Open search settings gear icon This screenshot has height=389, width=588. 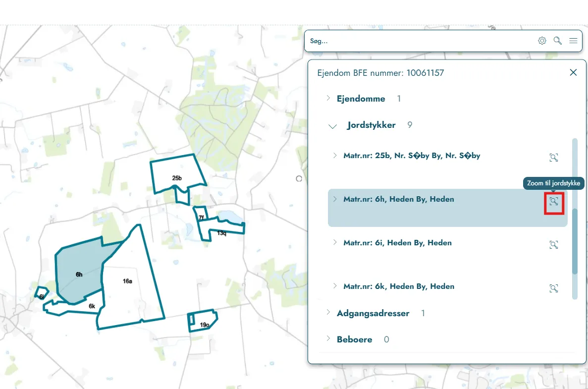(542, 41)
